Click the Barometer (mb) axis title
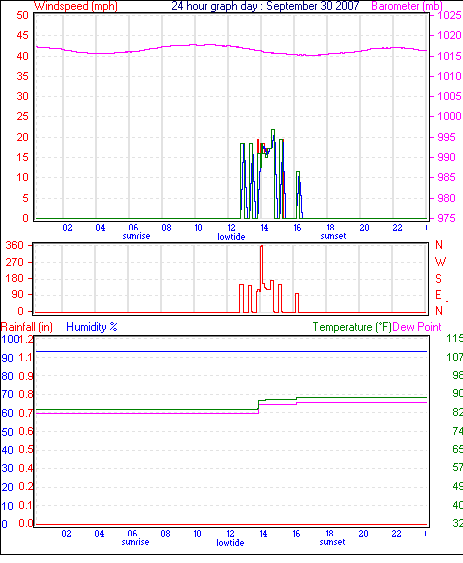 (x=407, y=6)
